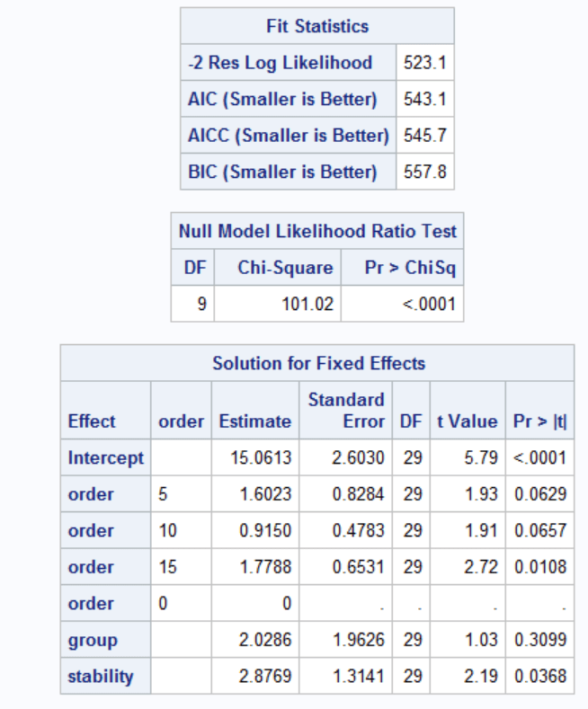Select the AIC value 543.1
588x709 pixels.
coord(424,99)
